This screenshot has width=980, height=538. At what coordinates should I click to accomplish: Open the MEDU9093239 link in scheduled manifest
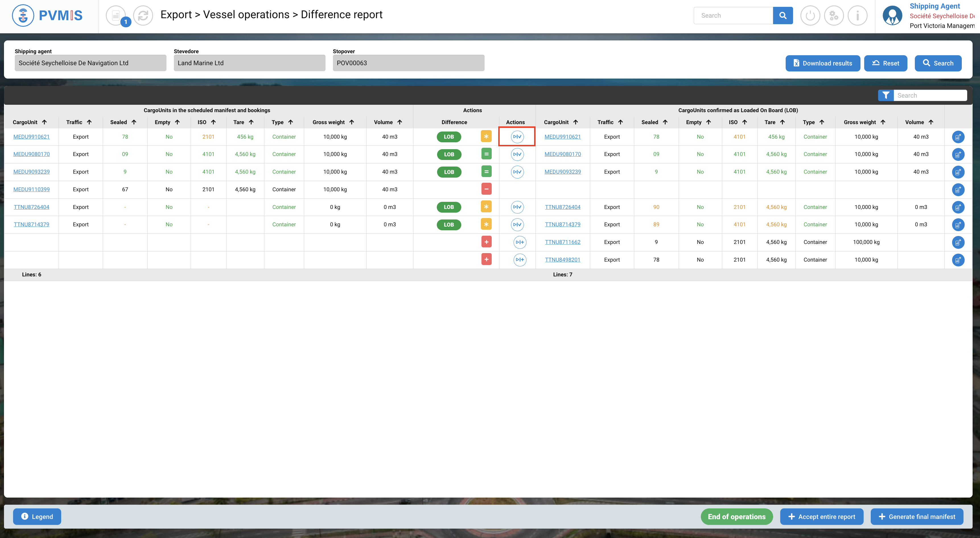[x=32, y=172]
